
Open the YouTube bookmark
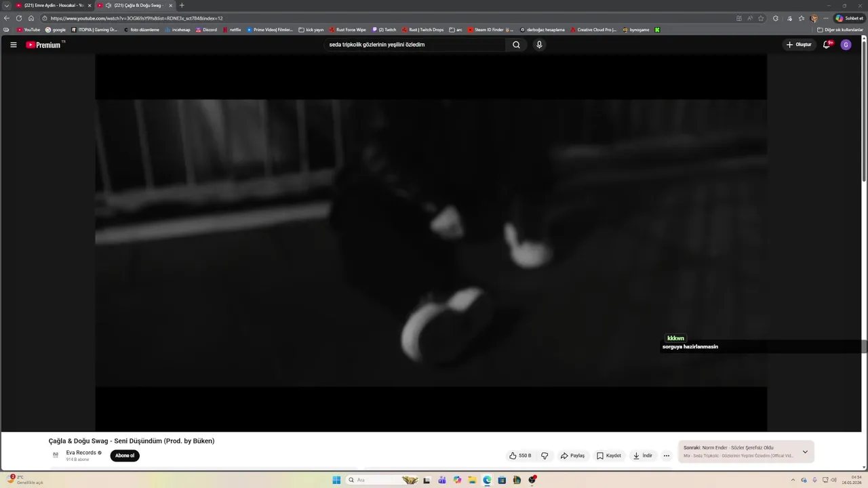click(28, 30)
